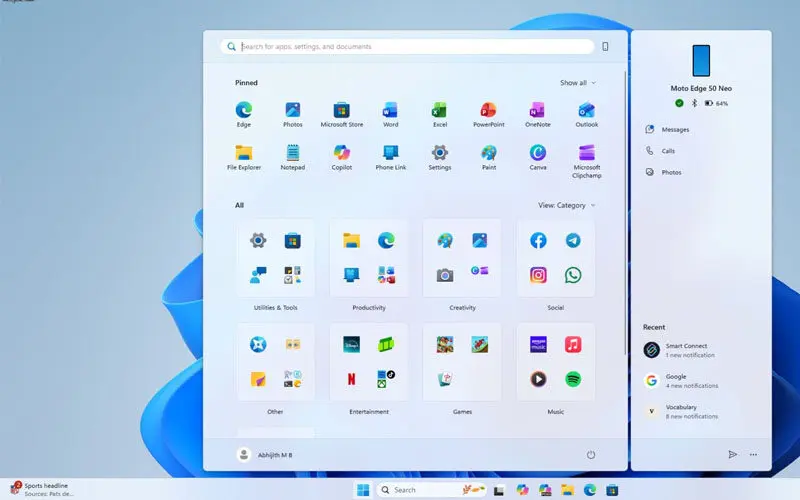Open Amazon Music in Music category
Image resolution: width=800 pixels, height=500 pixels.
538,344
